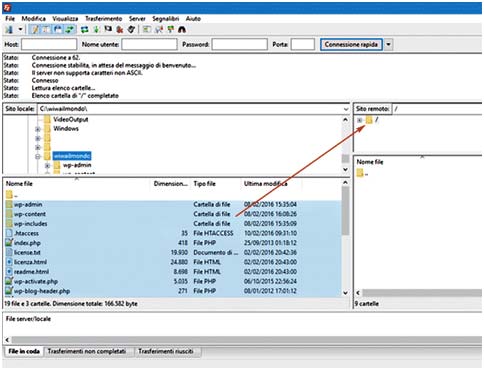484x370 pixels.
Task: Toggle the message log display
Action: 34,30
